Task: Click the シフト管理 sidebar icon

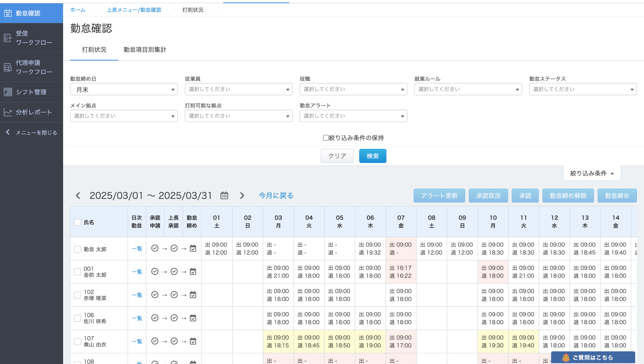Action: pyautogui.click(x=8, y=92)
